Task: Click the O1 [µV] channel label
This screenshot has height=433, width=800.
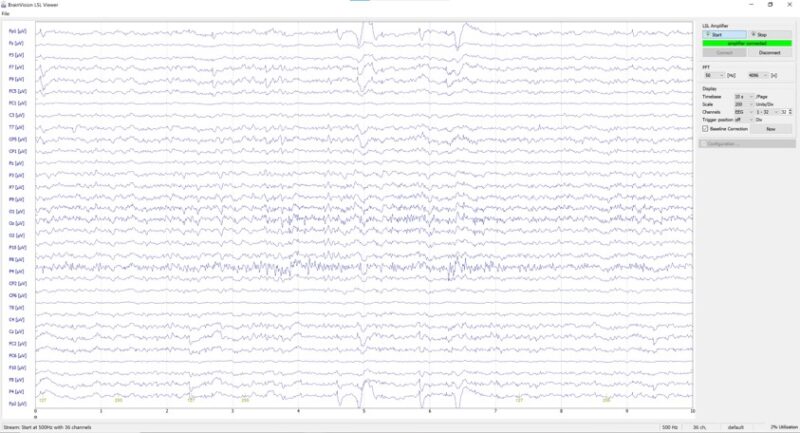Action: click(x=16, y=211)
